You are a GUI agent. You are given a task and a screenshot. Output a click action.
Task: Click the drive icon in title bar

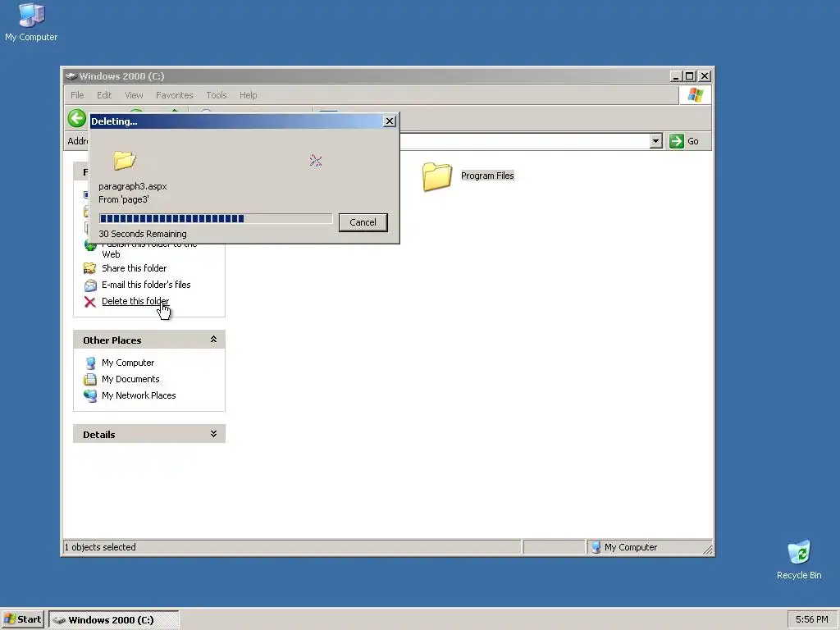(x=71, y=76)
